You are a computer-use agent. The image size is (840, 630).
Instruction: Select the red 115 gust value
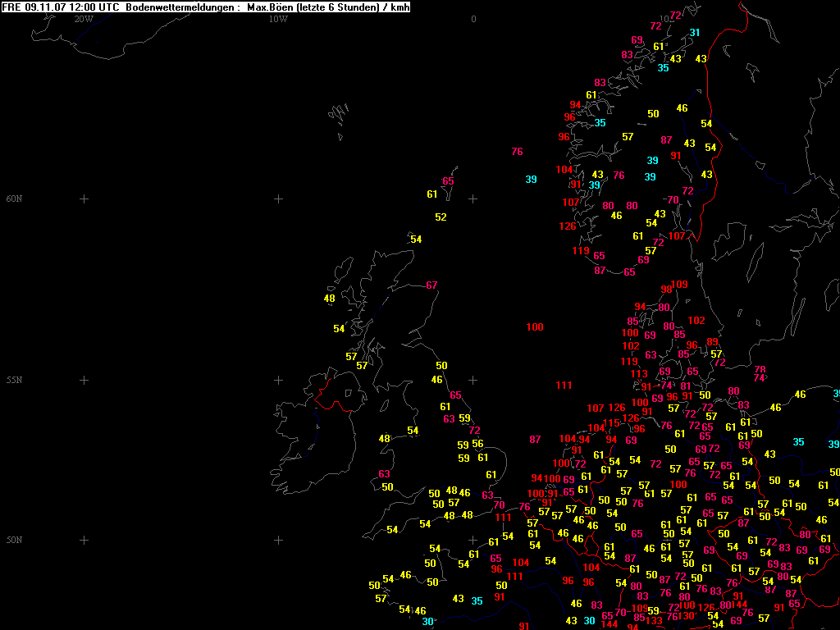tap(612, 424)
